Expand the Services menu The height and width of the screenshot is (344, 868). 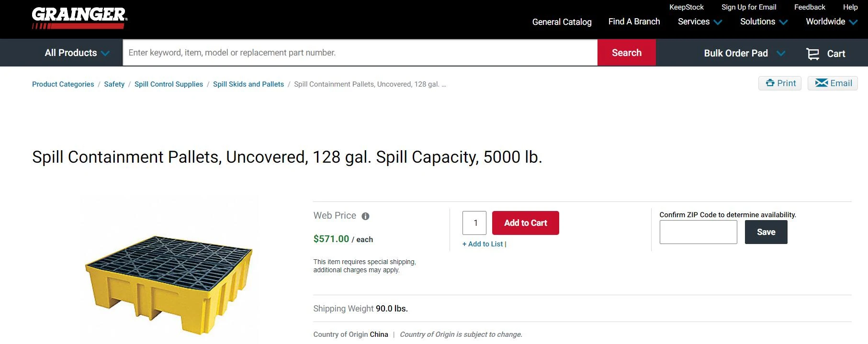point(699,22)
